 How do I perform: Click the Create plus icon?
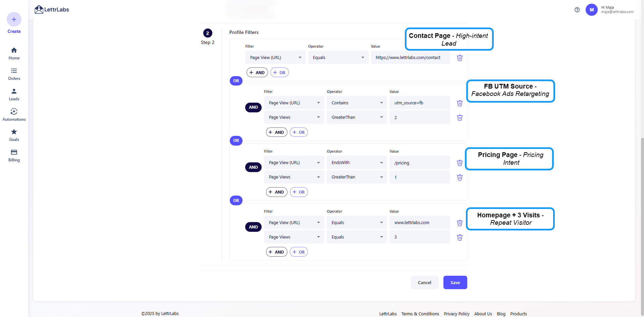tap(14, 19)
